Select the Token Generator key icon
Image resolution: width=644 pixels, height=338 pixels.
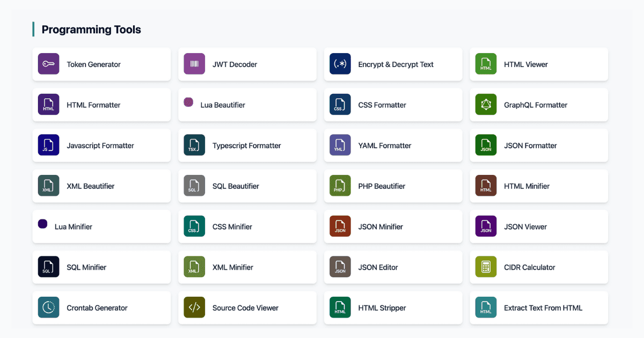click(48, 64)
